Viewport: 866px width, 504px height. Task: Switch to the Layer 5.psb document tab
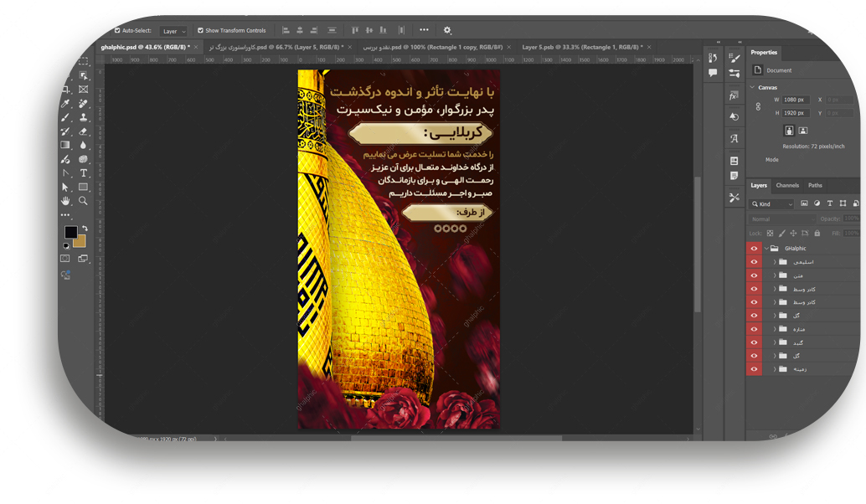(x=581, y=47)
